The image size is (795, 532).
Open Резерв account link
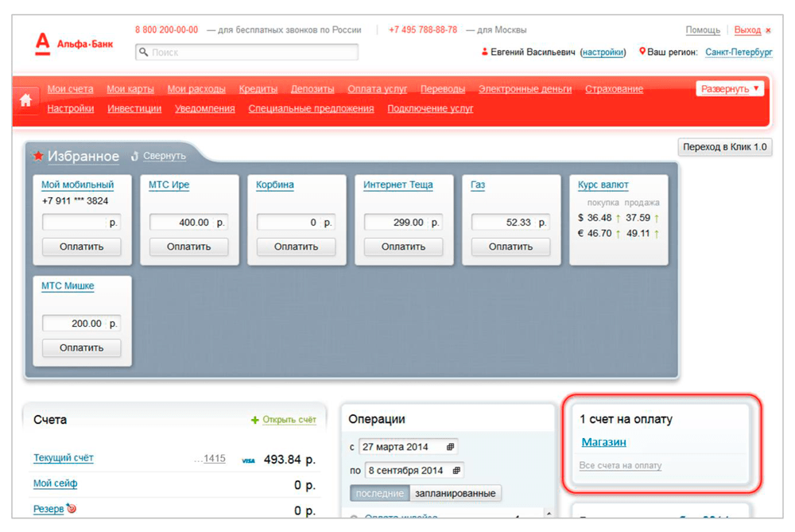coord(48,509)
